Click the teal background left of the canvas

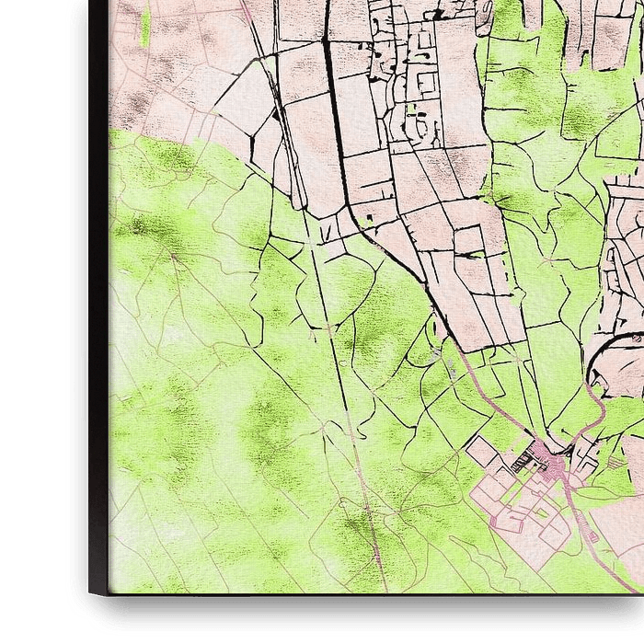click(x=41, y=322)
